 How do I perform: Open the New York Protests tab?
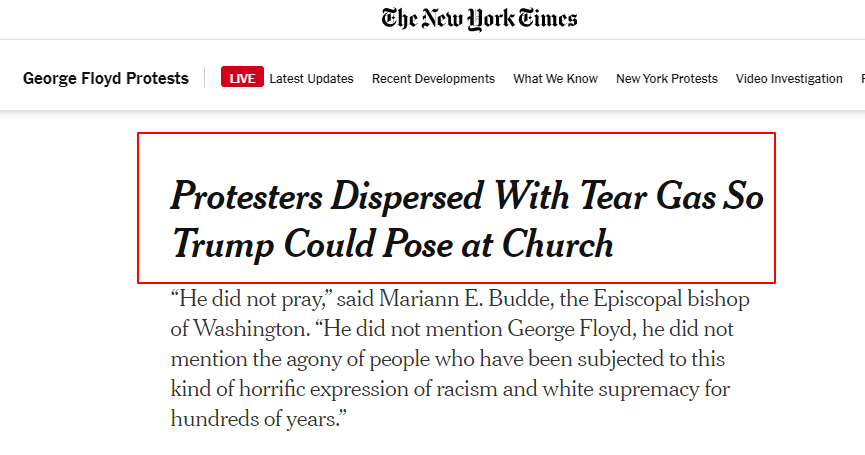click(666, 79)
